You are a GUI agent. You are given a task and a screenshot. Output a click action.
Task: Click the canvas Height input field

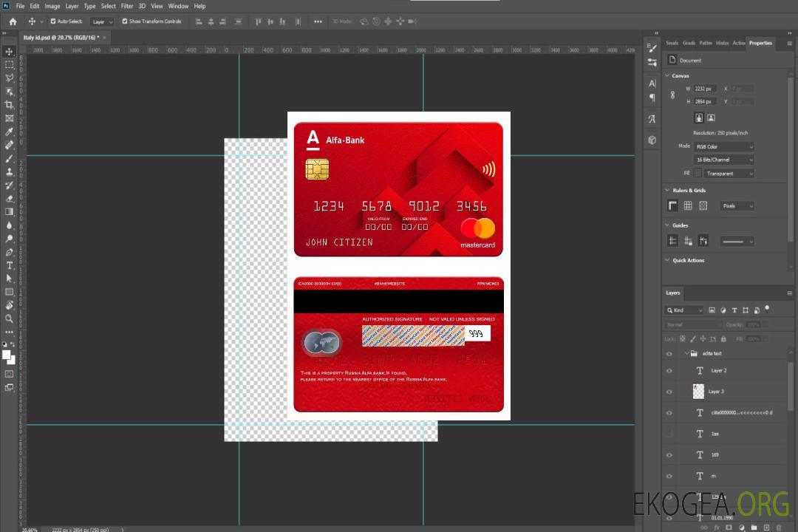click(705, 101)
